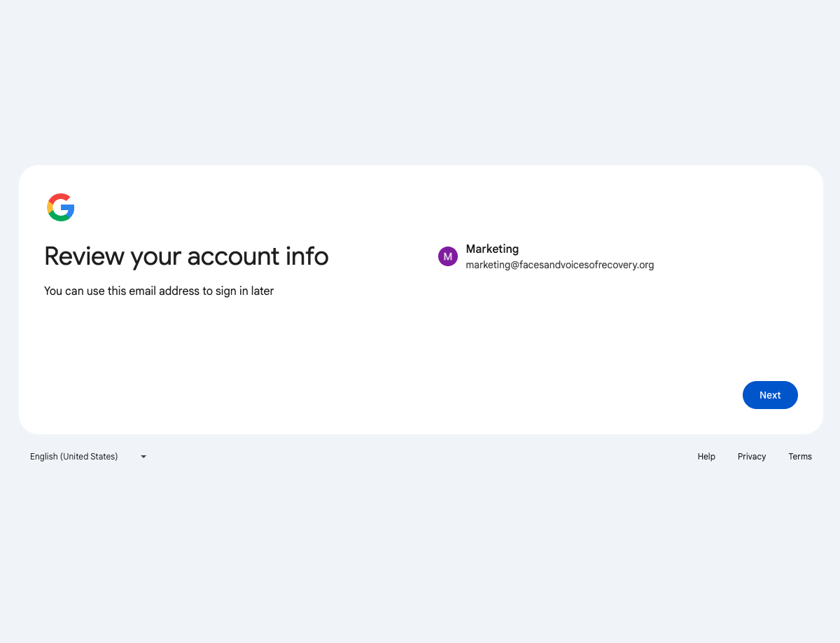Open the Help link
Image resolution: width=840 pixels, height=643 pixels.
(706, 457)
